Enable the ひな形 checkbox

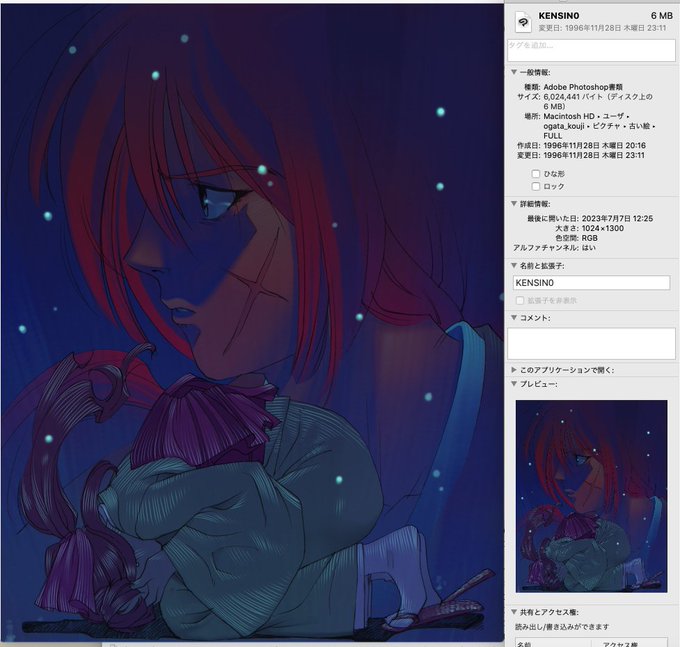coord(536,174)
